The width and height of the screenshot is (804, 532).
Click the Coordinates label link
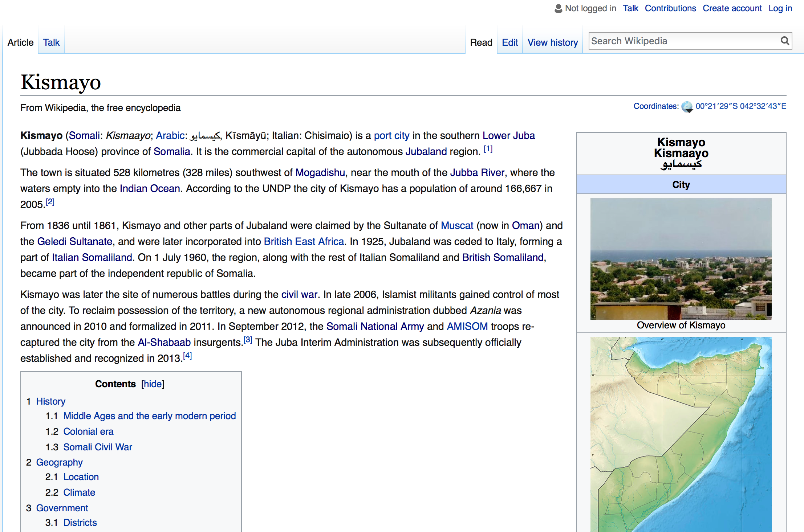[x=656, y=106]
